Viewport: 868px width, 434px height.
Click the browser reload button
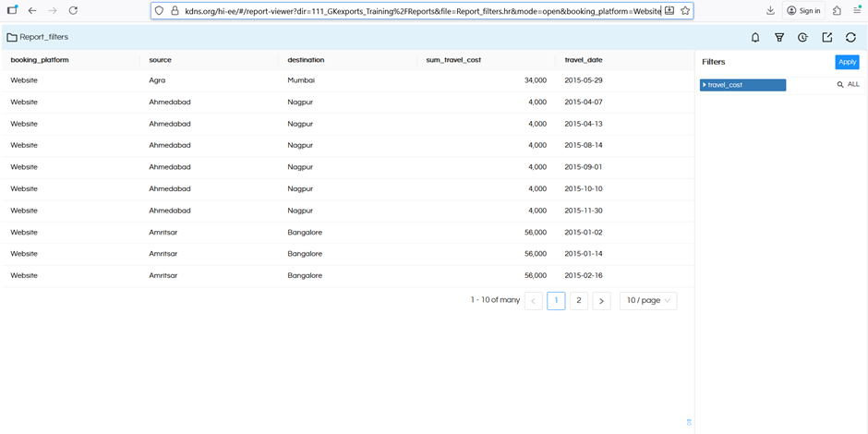(x=73, y=10)
